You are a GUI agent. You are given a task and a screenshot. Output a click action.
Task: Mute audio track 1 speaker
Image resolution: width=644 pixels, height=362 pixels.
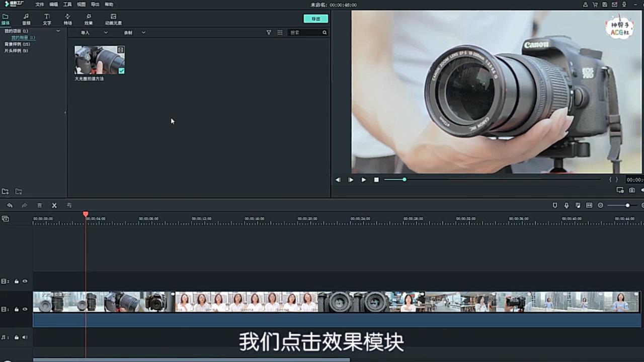tap(25, 337)
